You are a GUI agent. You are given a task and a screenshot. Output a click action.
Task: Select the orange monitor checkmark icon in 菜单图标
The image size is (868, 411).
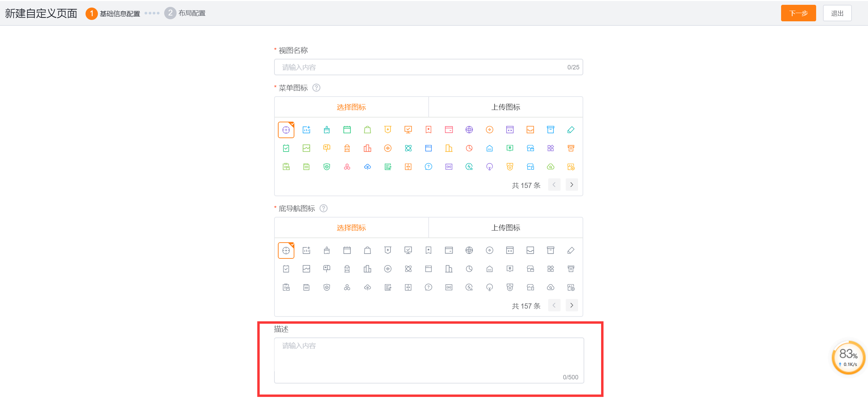[408, 130]
